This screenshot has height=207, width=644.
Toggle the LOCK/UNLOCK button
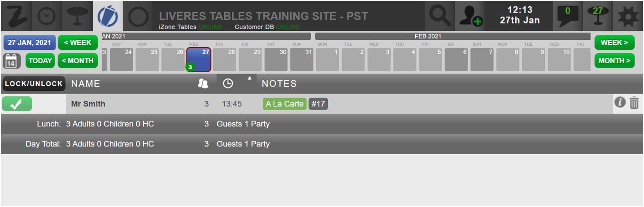tap(34, 84)
